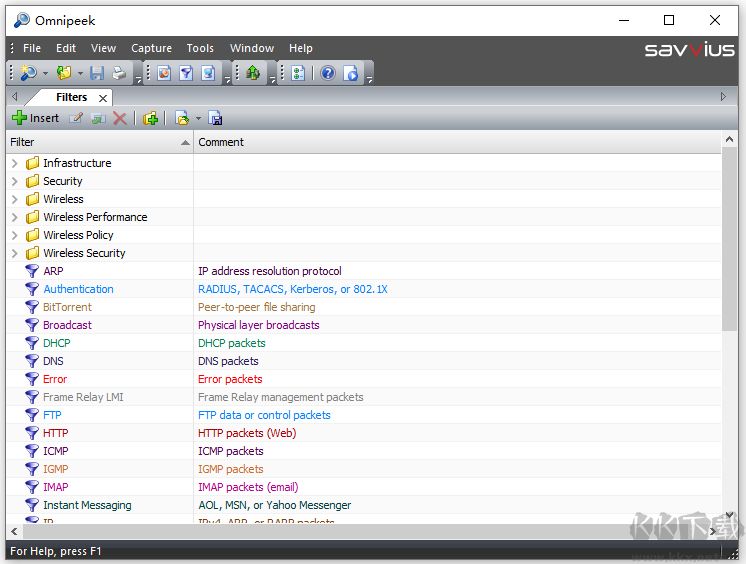Expand the Security folder
Viewport: 746px width, 564px height.
(x=15, y=181)
